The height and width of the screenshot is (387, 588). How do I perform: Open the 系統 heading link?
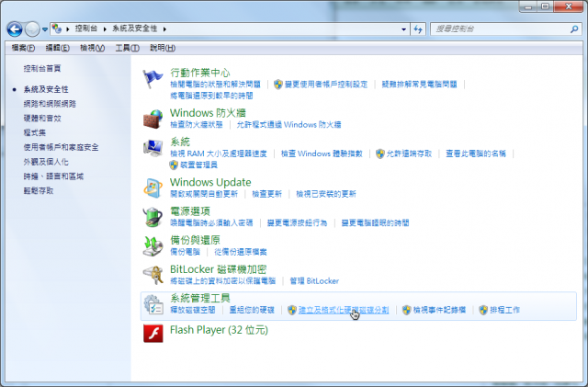(180, 142)
